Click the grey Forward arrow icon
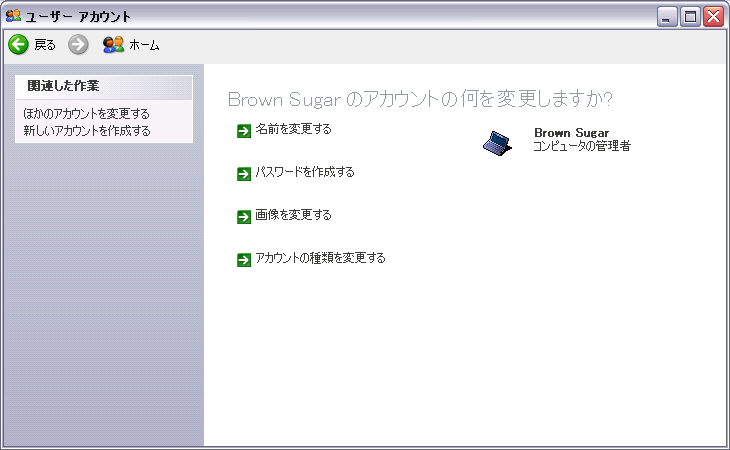The image size is (730, 450). point(78,45)
